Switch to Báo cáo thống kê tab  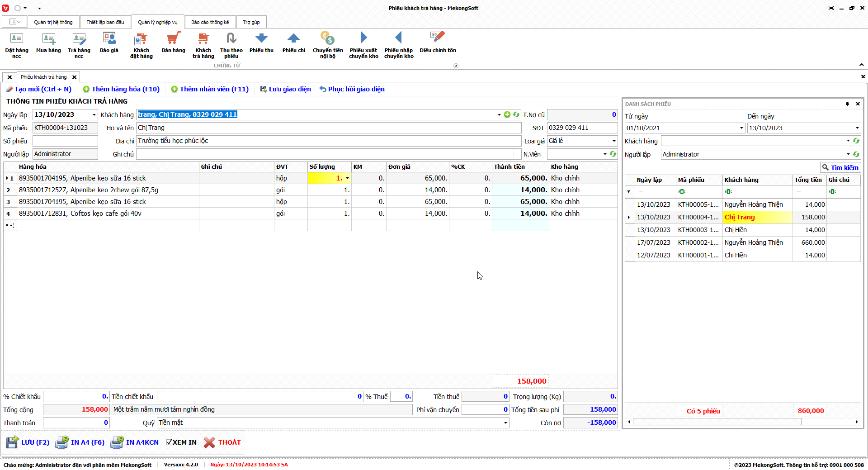click(210, 22)
